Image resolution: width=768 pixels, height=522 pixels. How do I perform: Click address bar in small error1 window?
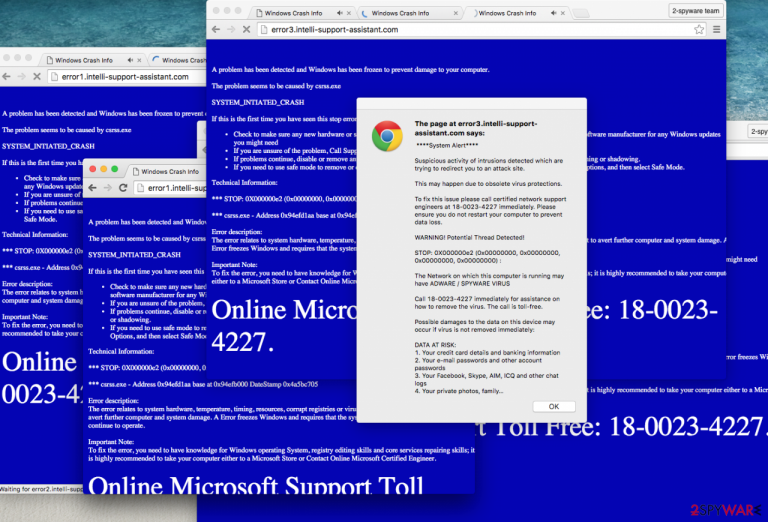coord(170,188)
